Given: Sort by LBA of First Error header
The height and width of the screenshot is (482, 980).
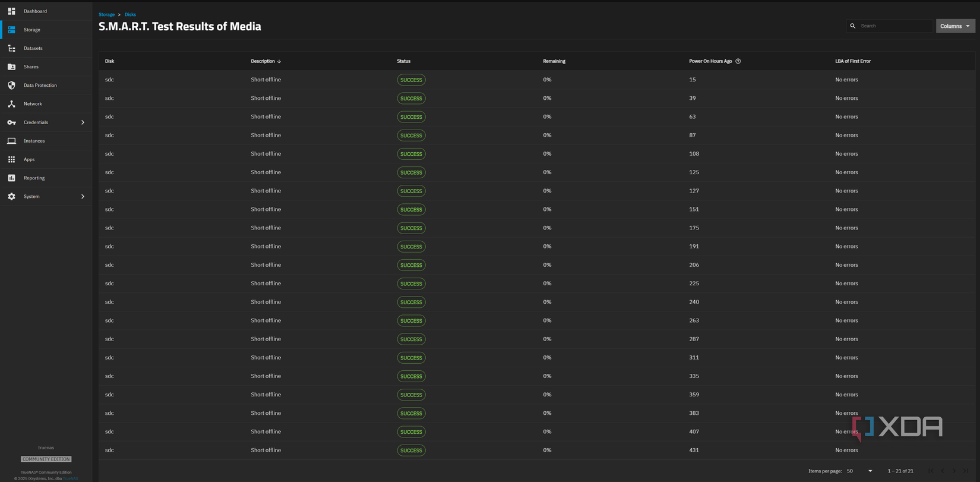Looking at the screenshot, I should [x=853, y=61].
